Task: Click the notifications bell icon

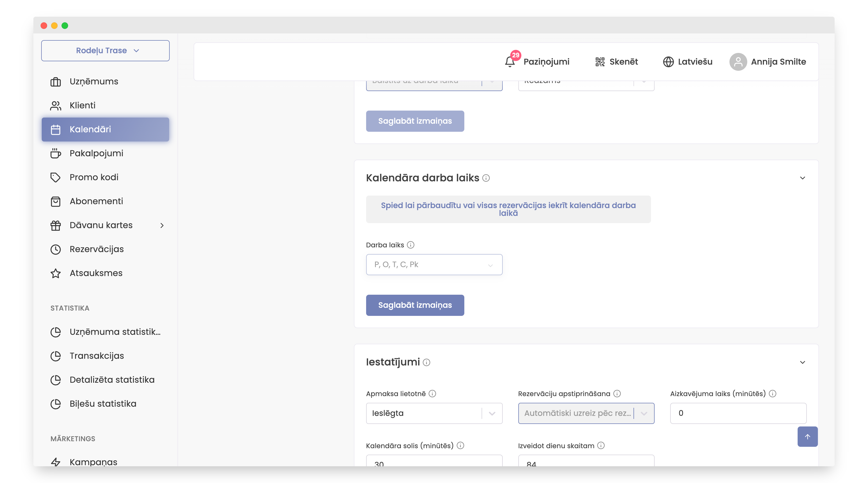Action: pos(509,62)
